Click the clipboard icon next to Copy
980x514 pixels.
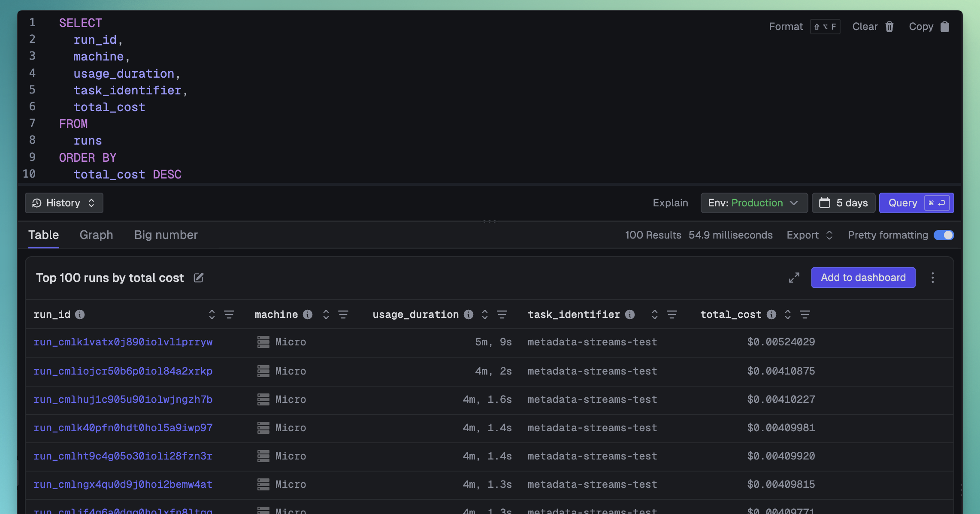(944, 27)
